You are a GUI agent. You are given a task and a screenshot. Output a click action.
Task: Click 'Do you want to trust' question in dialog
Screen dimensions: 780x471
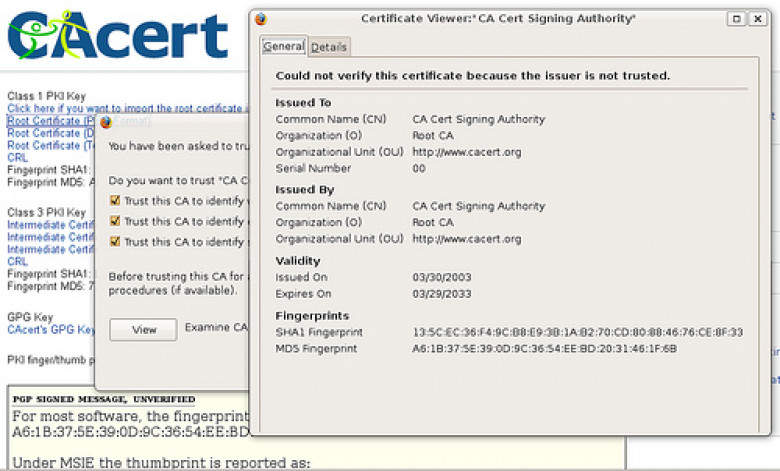(x=178, y=181)
